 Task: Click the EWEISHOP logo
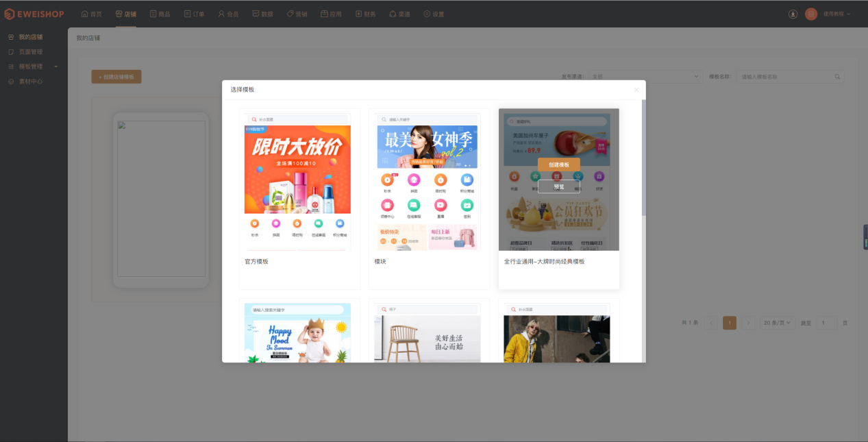(36, 14)
